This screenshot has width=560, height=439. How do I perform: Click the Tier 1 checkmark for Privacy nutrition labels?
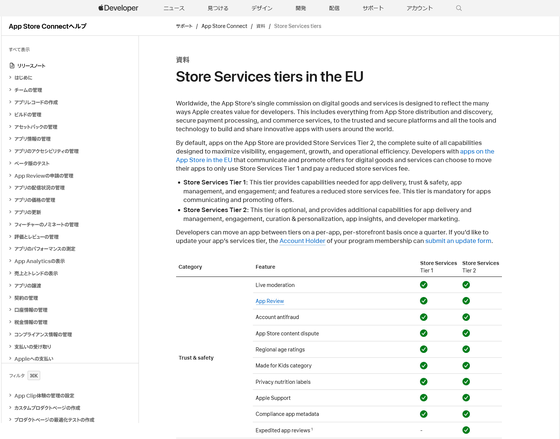424,381
